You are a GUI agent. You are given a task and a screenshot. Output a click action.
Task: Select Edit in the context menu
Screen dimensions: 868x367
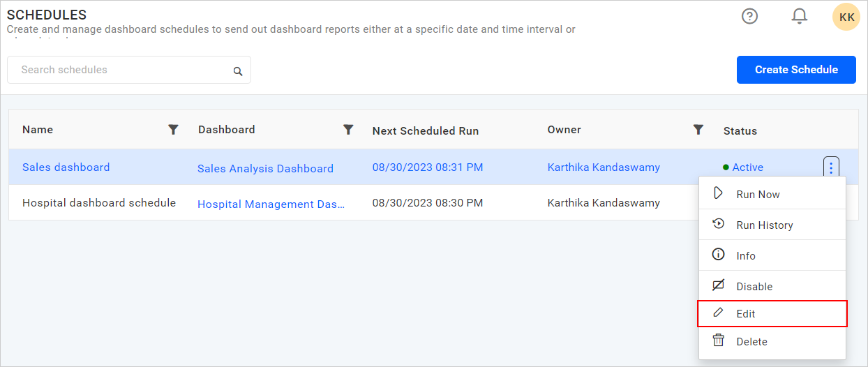(x=746, y=314)
